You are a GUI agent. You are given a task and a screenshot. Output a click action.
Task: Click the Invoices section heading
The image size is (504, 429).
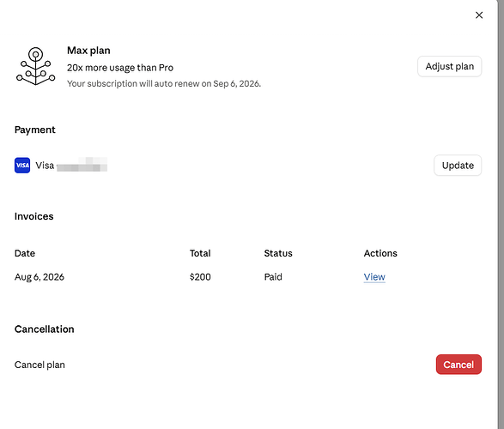click(x=34, y=216)
